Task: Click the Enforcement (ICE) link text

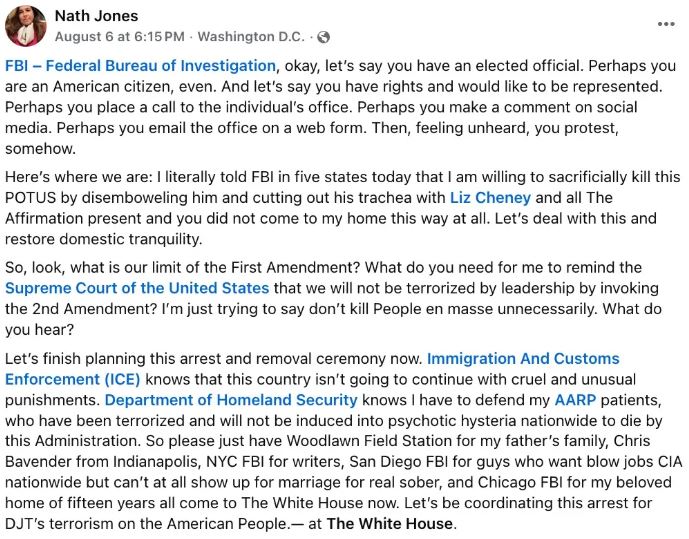Action: pyautogui.click(x=73, y=379)
